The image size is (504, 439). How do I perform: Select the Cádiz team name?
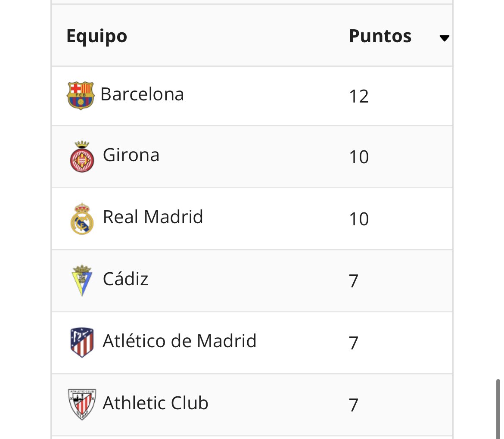point(125,279)
